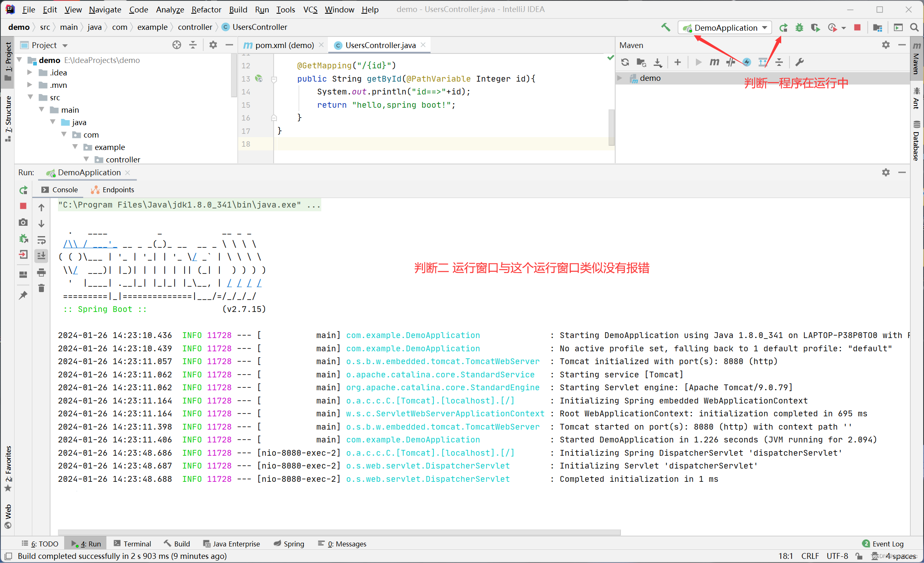Viewport: 924px width, 563px height.
Task: Stop process with red square in Run panel
Action: click(x=23, y=206)
